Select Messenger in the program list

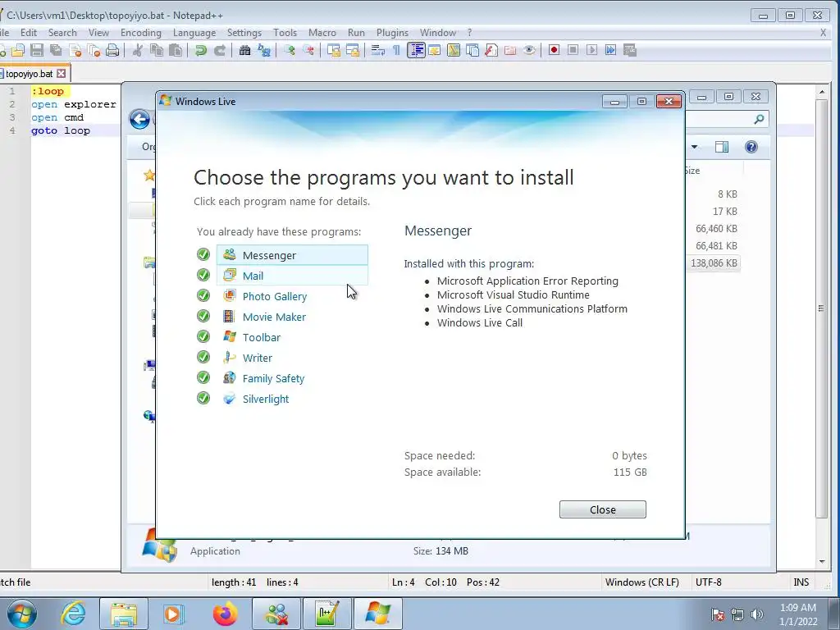[x=292, y=255]
